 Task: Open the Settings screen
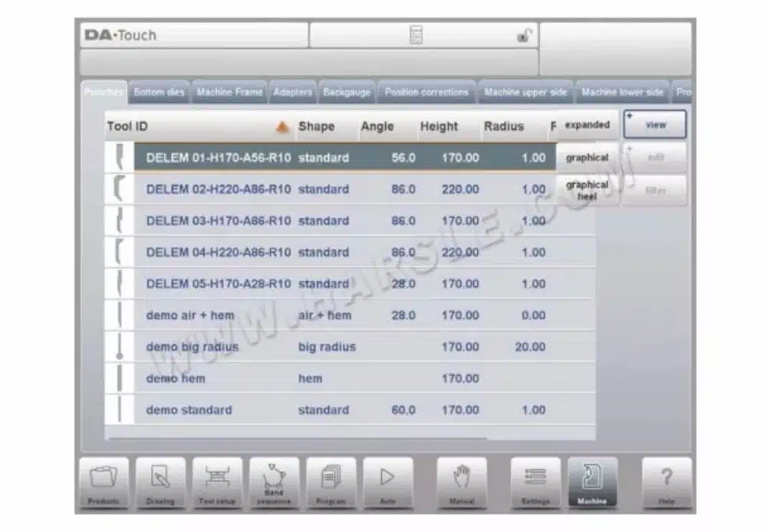(x=535, y=483)
